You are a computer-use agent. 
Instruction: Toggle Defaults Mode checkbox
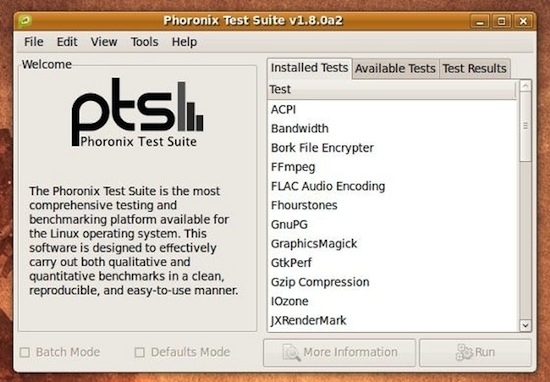(140, 352)
